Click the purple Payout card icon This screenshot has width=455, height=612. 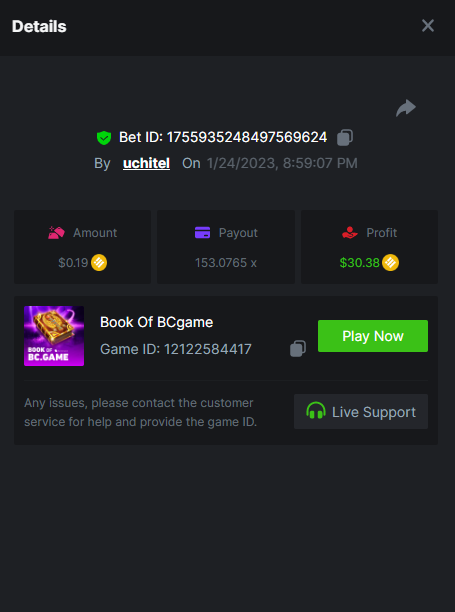(203, 233)
